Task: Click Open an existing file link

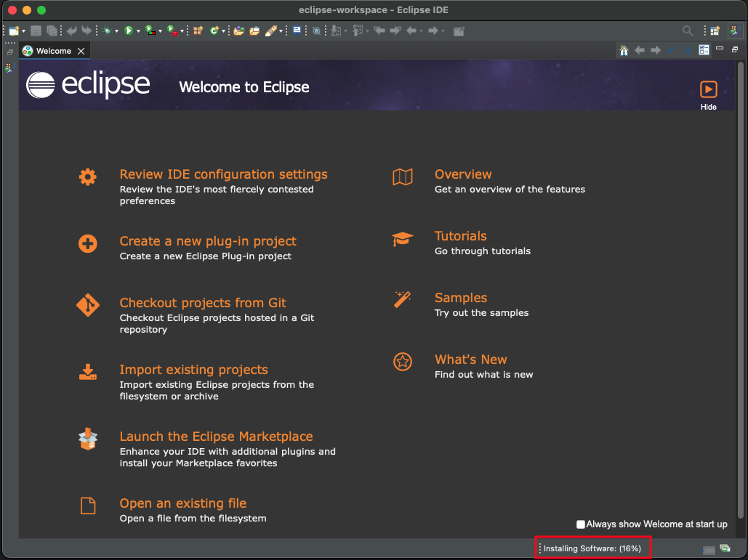Action: (x=182, y=503)
